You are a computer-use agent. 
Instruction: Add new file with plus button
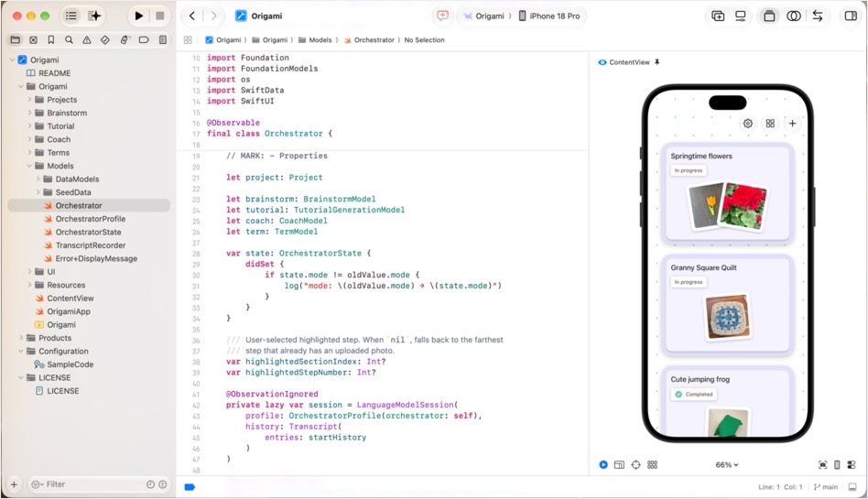click(14, 484)
